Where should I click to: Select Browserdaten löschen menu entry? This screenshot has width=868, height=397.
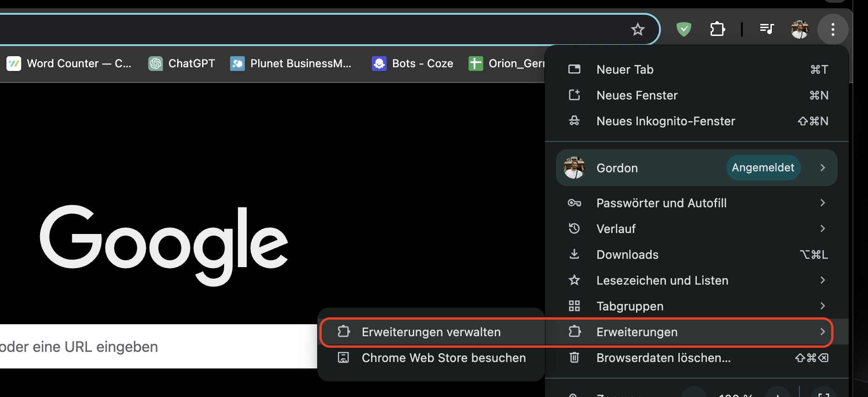pyautogui.click(x=697, y=358)
